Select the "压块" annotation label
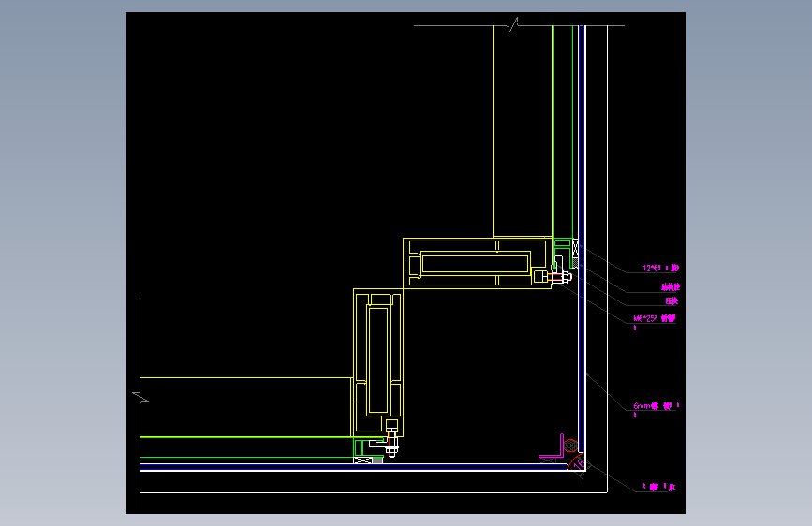Image resolution: width=812 pixels, height=526 pixels. pyautogui.click(x=672, y=300)
